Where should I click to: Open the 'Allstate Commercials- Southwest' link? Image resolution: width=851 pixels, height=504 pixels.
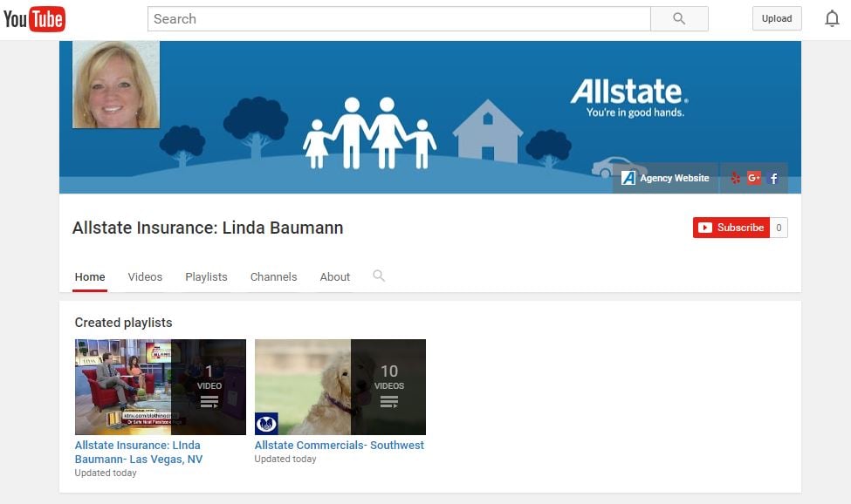[x=340, y=445]
